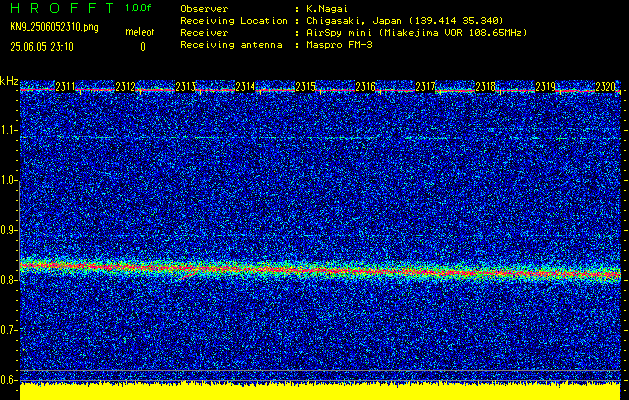Viewport: 629px width, 400px height.
Task: Click the HROFFT title text
Action: 62,8
